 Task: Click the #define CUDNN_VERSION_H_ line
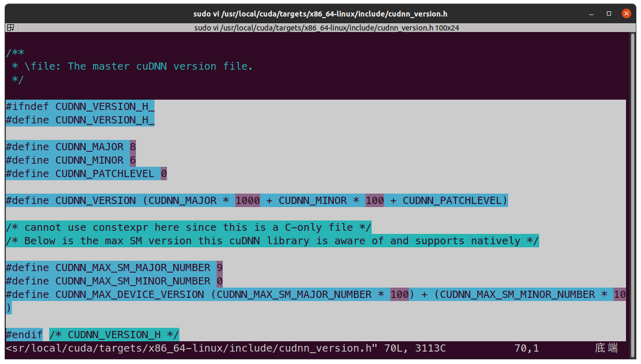click(80, 120)
